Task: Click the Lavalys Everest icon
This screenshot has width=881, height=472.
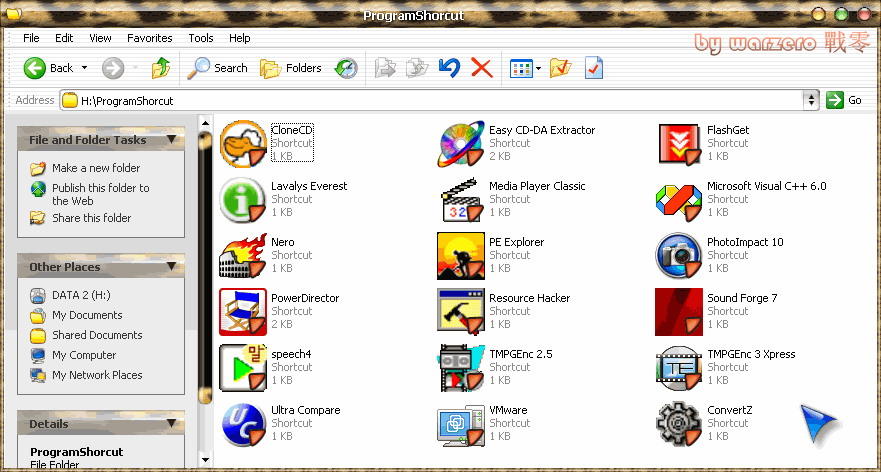Action: (x=243, y=199)
